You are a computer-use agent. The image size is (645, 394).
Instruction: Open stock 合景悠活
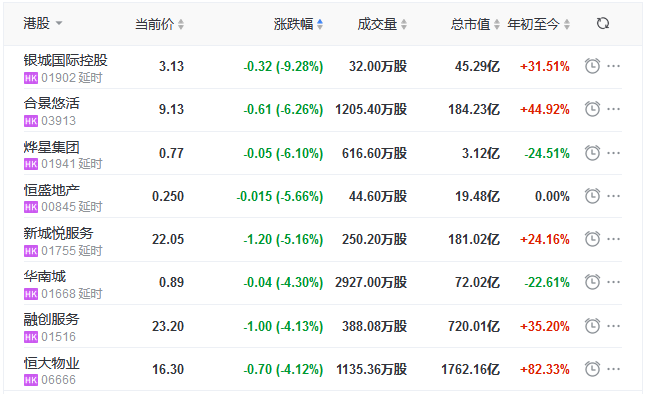[x=51, y=103]
